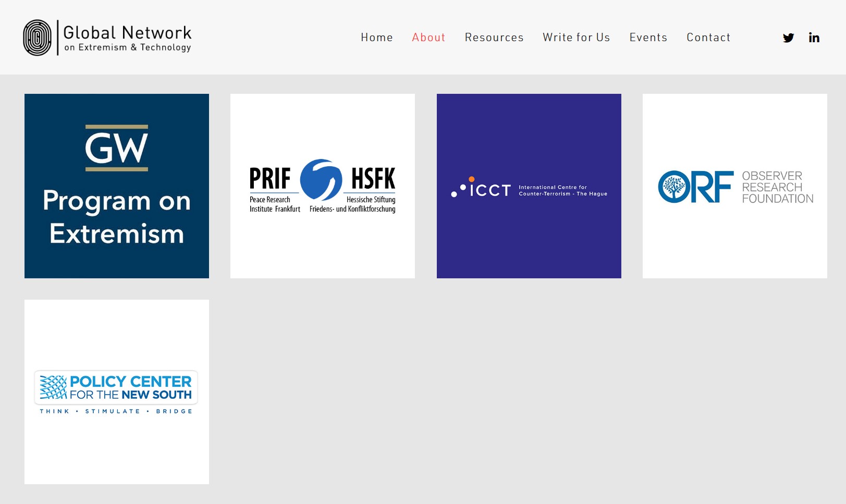Image resolution: width=846 pixels, height=504 pixels.
Task: Click the Global Network fingerprint logo
Action: click(x=38, y=38)
